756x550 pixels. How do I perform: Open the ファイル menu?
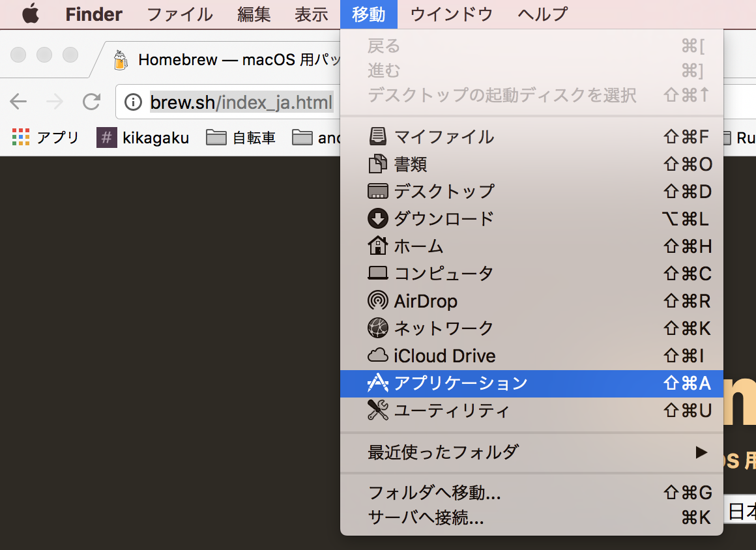tap(179, 14)
